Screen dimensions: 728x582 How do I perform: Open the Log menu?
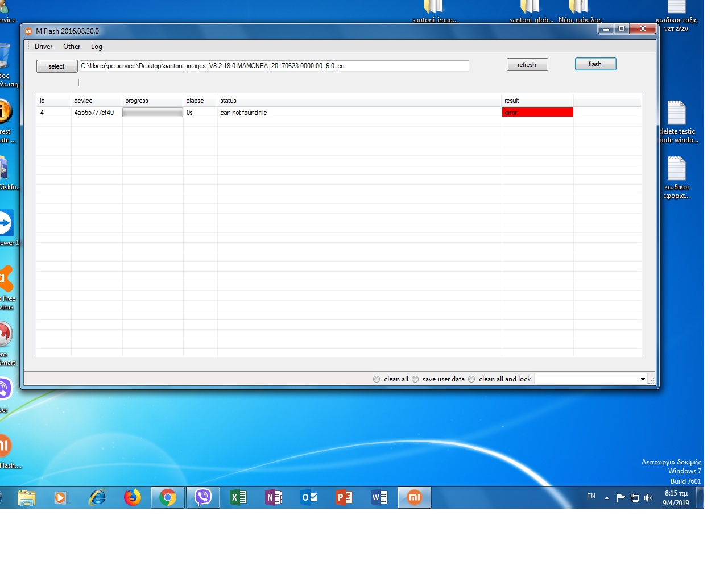(x=97, y=47)
